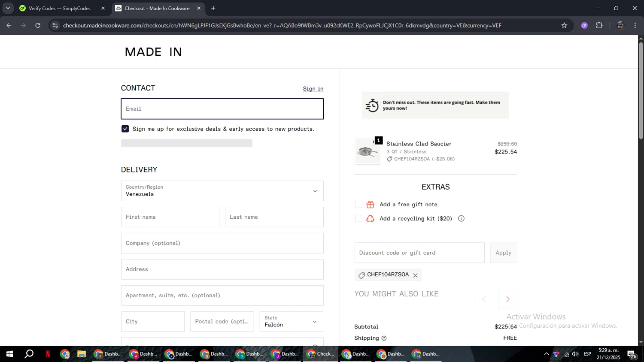644x362 pixels.
Task: Open the tab search dropdown arrow
Action: (8, 8)
